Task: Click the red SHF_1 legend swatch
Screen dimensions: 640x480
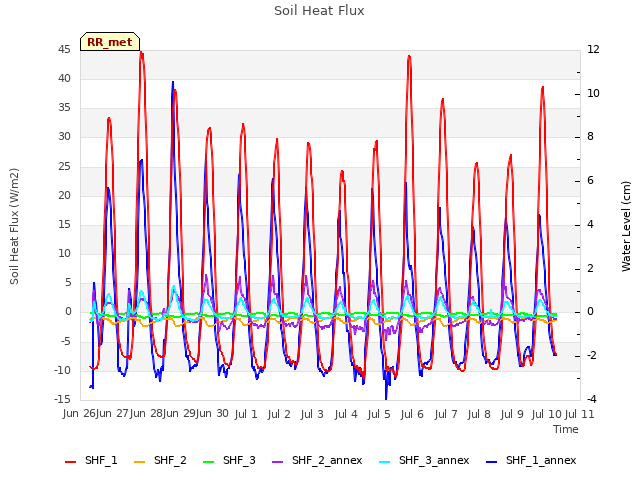Action: click(x=71, y=462)
